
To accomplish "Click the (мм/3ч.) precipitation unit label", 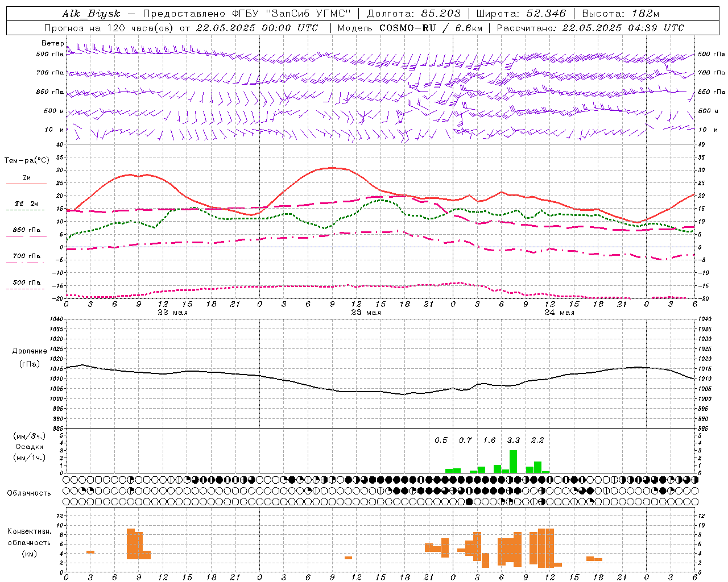I will pyautogui.click(x=29, y=436).
